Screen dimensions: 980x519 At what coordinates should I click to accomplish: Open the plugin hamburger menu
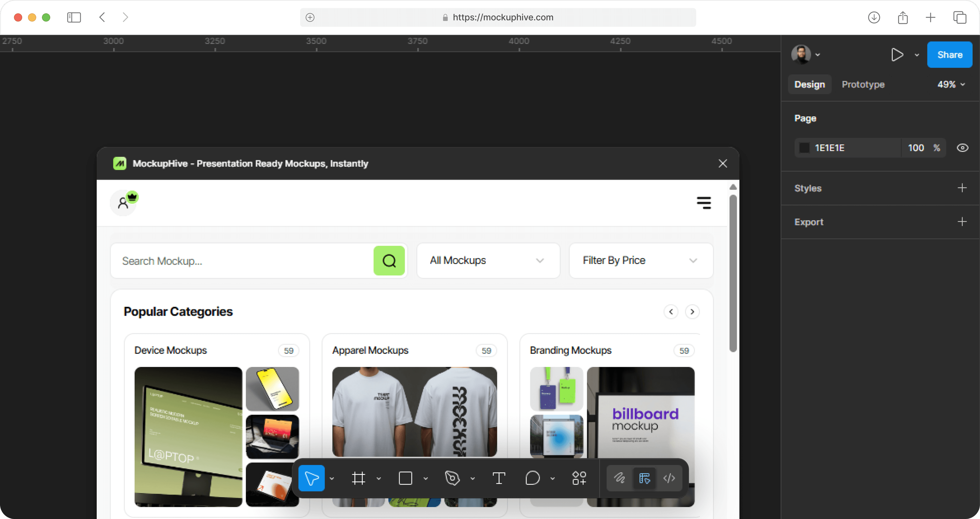click(704, 203)
